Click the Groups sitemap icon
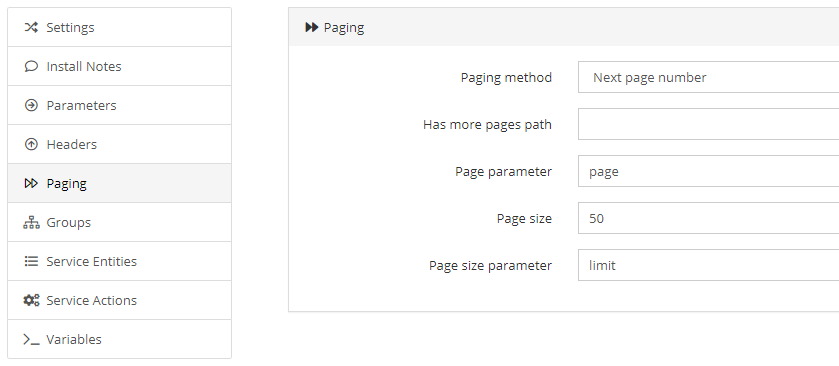The width and height of the screenshot is (839, 366). click(31, 223)
